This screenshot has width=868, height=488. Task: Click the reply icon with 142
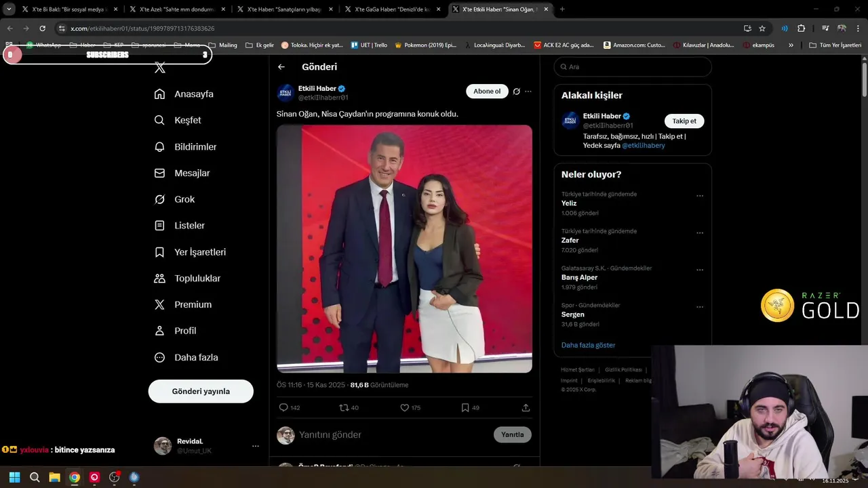click(x=283, y=407)
